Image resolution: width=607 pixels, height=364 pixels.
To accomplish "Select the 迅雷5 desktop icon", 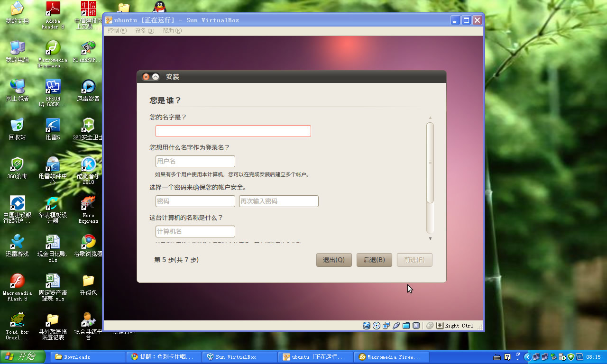I will (53, 129).
